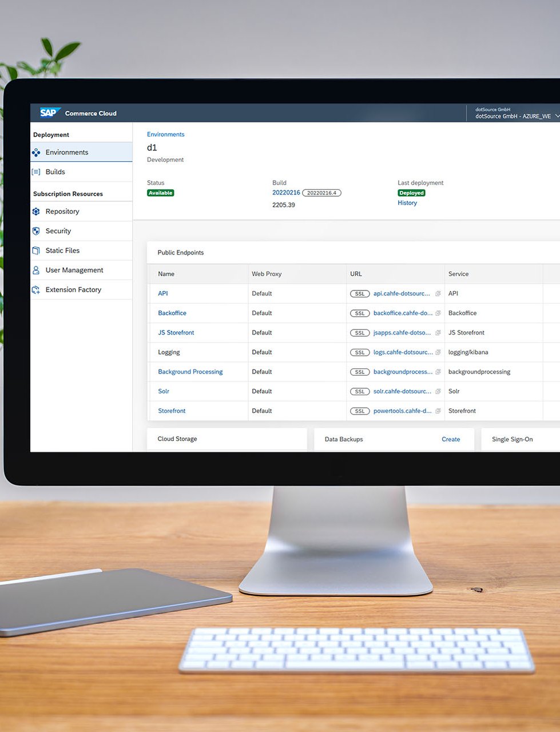
Task: Open the deployment History link
Action: [407, 203]
